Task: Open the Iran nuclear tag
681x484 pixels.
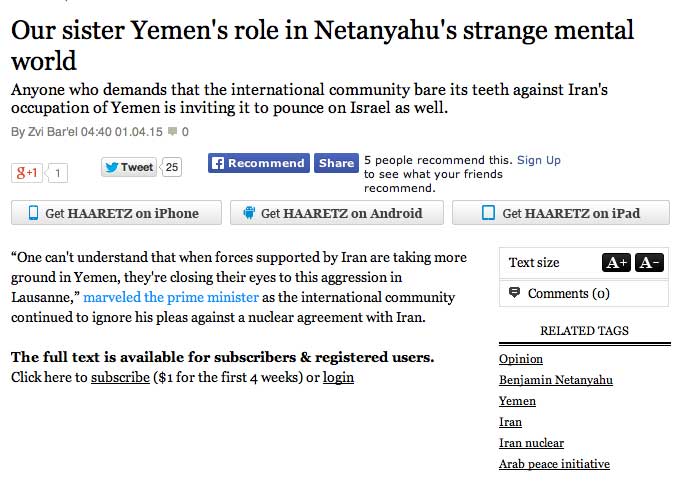Action: (531, 443)
